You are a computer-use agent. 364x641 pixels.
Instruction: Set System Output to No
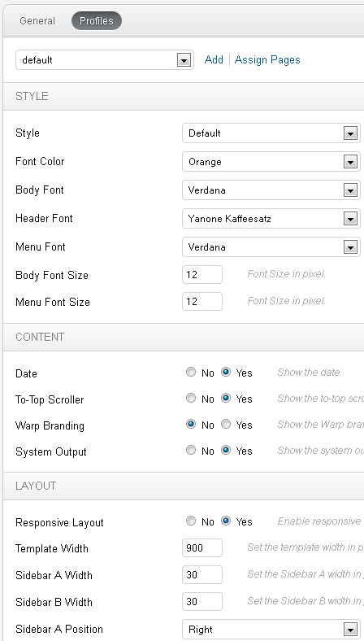point(191,451)
